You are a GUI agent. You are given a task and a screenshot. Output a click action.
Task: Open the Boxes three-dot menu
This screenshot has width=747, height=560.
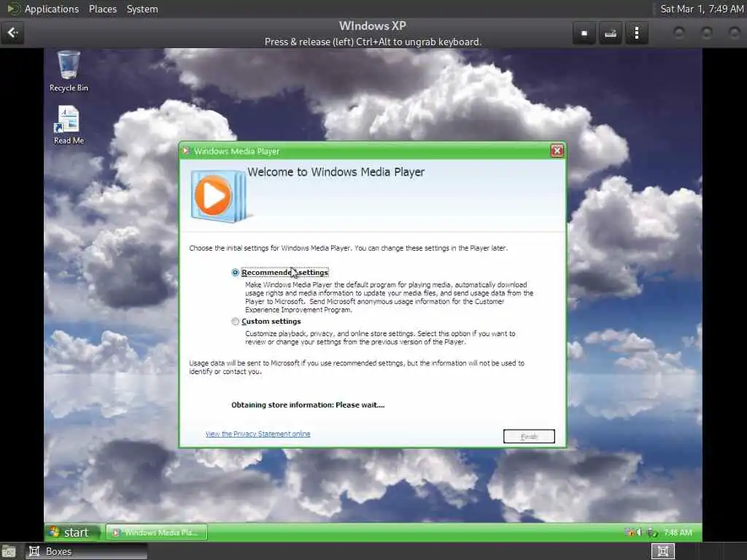pos(636,33)
